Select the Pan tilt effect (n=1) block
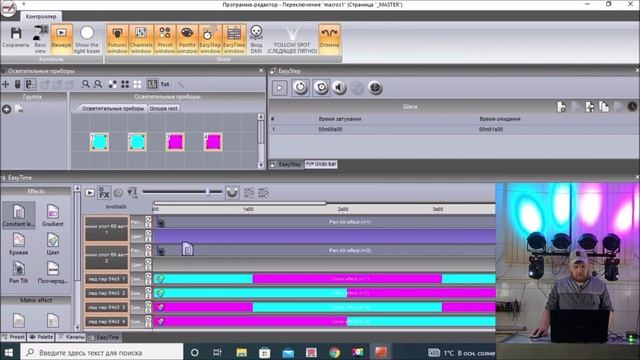This screenshot has height=360, width=640. point(325,222)
